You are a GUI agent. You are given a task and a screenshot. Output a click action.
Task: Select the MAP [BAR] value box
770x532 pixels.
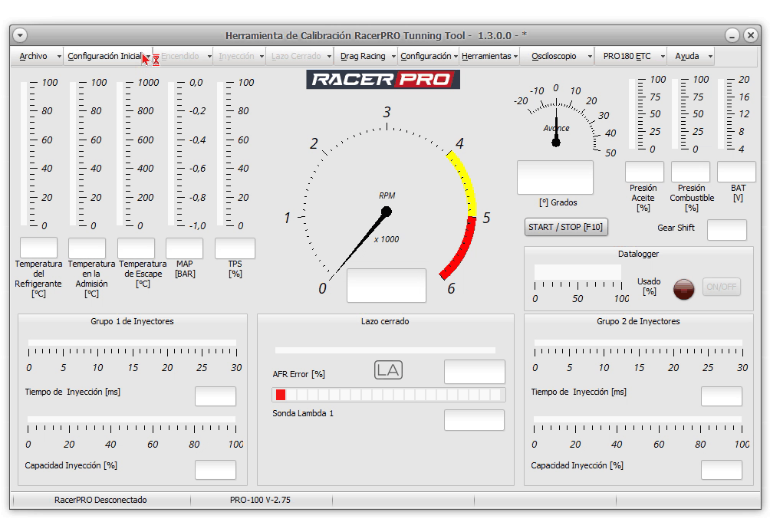[x=184, y=248]
